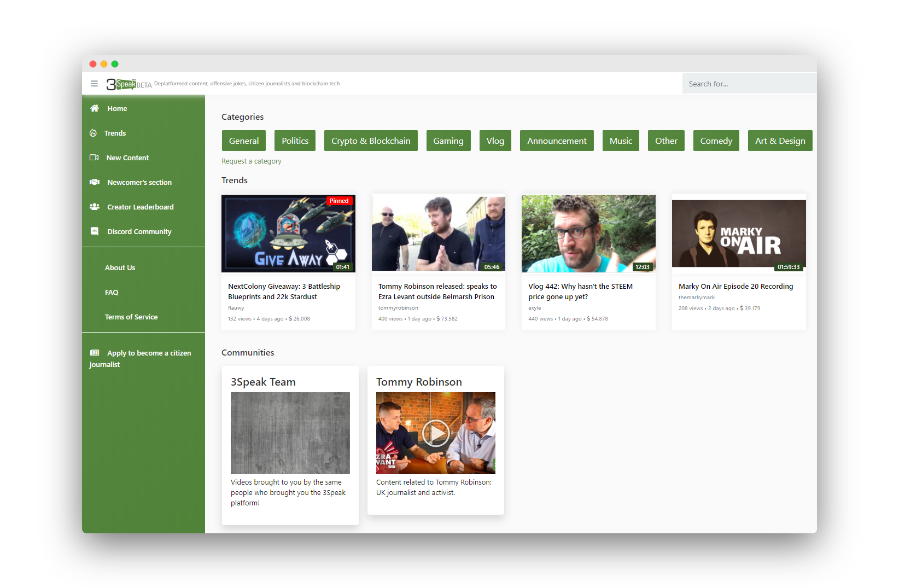Click the New Content video icon
This screenshot has height=588, width=899.
pyautogui.click(x=94, y=158)
